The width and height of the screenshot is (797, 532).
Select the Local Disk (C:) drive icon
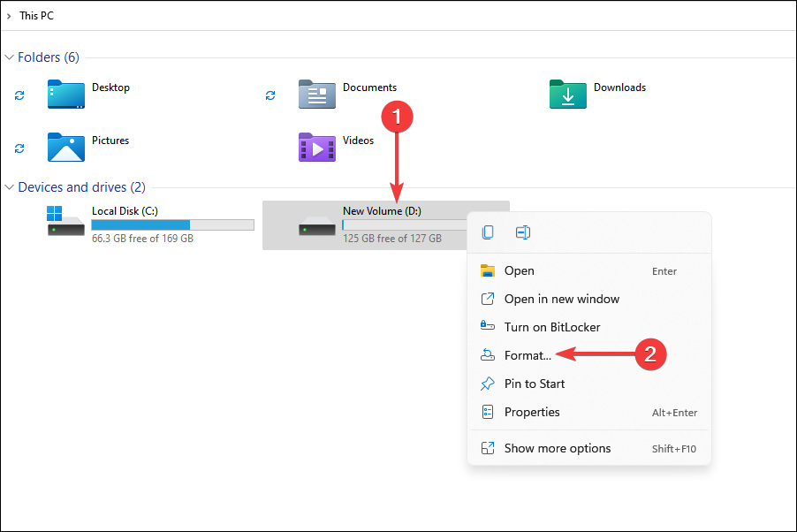[66, 223]
